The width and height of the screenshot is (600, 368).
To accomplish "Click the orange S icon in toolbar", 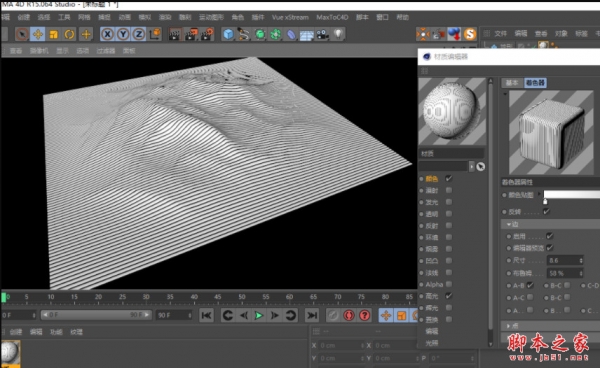I will coord(470,34).
